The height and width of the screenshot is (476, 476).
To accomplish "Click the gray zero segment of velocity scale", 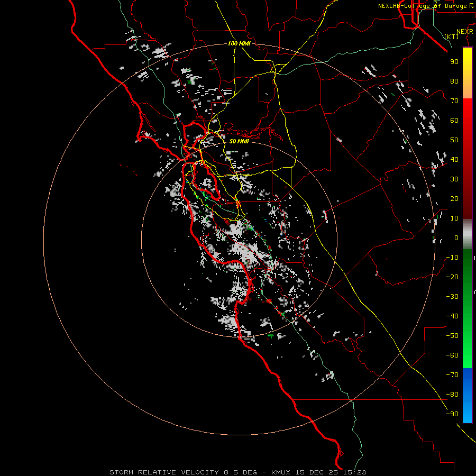I will pyautogui.click(x=467, y=234).
